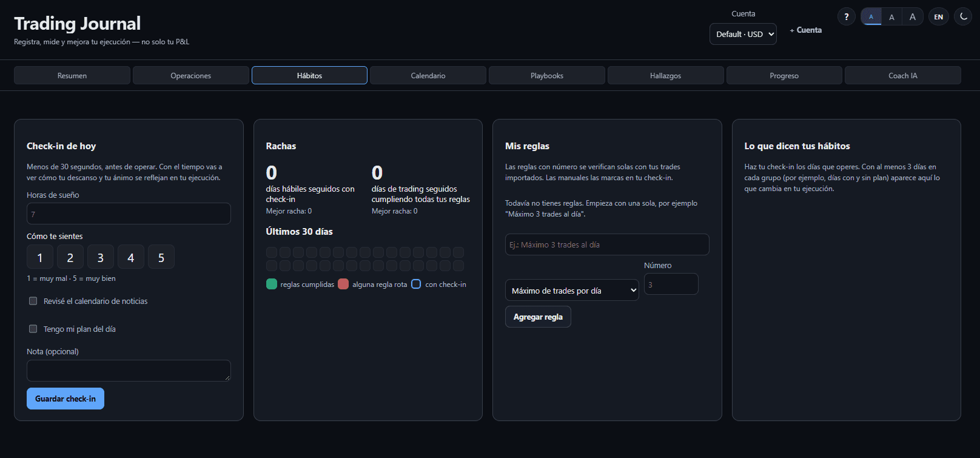Select mood rating 2

coord(70,257)
